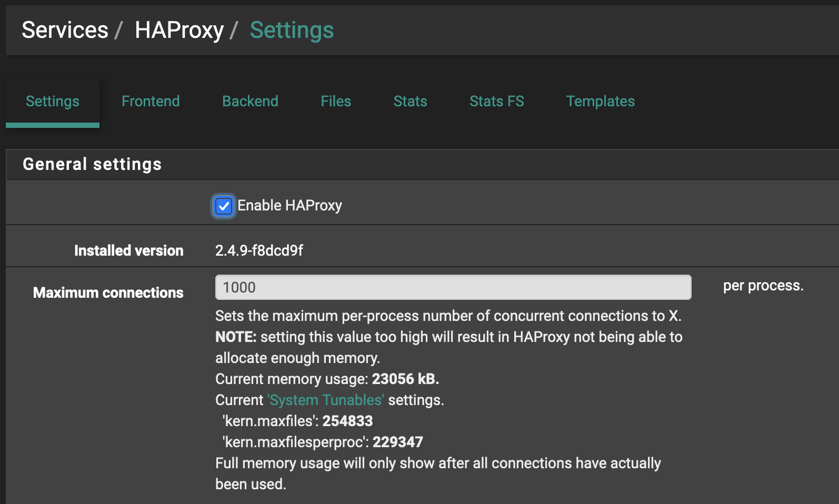The width and height of the screenshot is (839, 504).
Task: Open the Backend tab
Action: 250,101
